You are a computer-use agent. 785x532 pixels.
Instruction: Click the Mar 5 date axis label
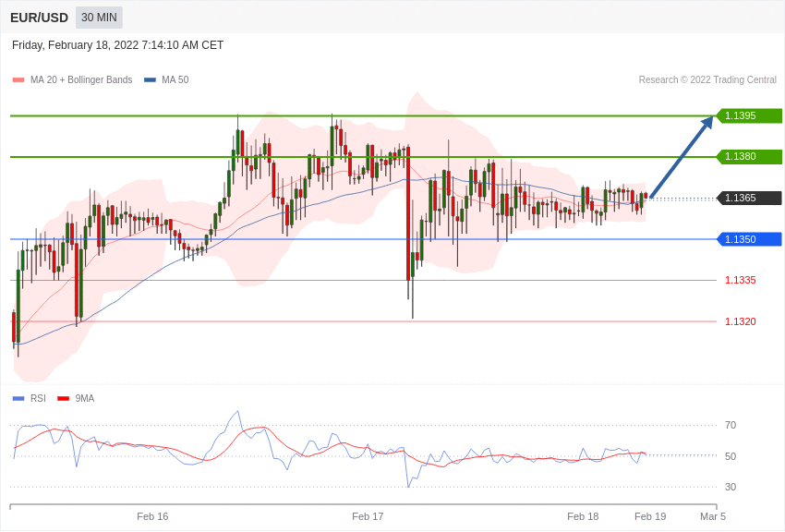tap(713, 516)
